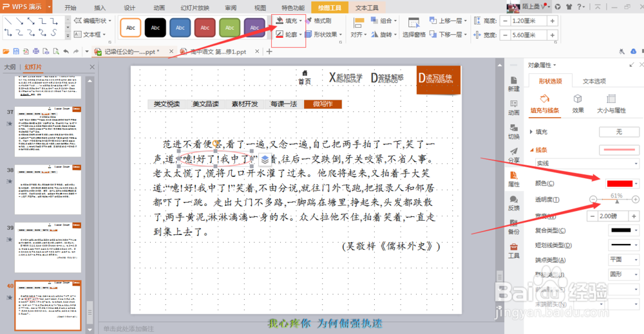Collapse the 线条 section in properties panel

tap(532, 150)
